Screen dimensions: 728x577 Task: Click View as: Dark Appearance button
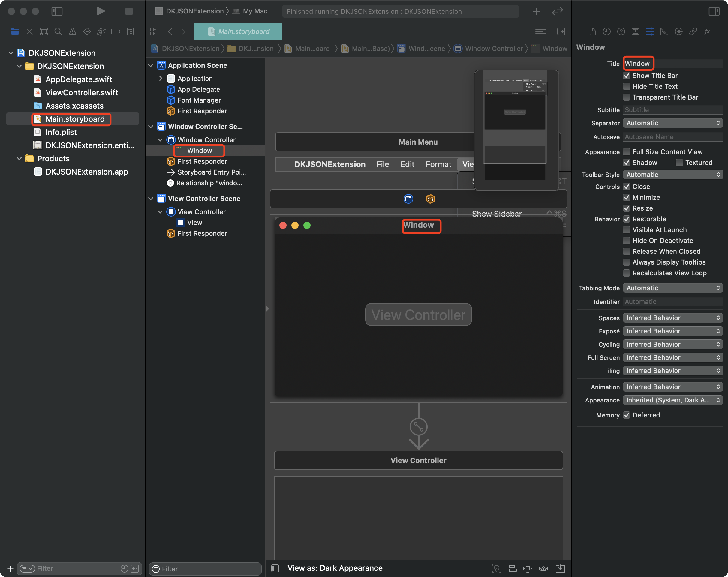click(335, 568)
